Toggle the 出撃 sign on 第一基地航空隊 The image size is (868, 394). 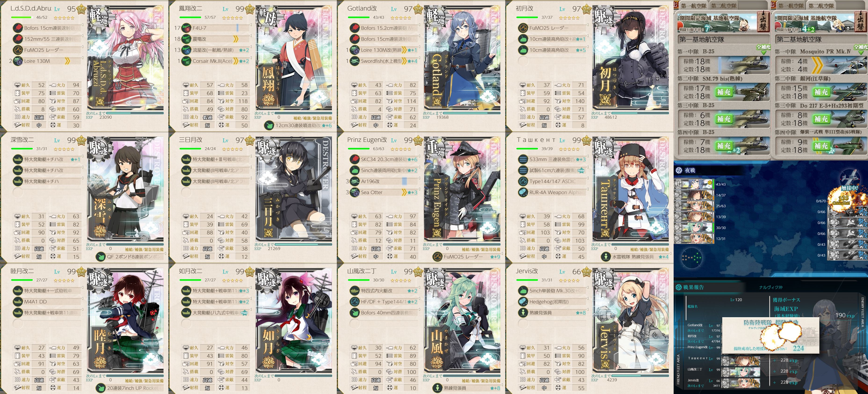[x=763, y=22]
